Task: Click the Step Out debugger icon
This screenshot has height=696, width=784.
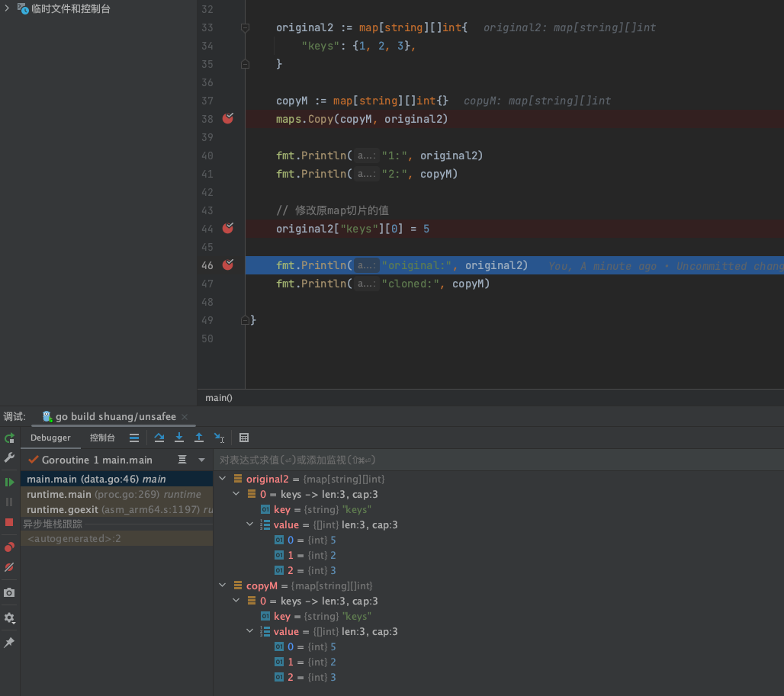Action: [199, 438]
